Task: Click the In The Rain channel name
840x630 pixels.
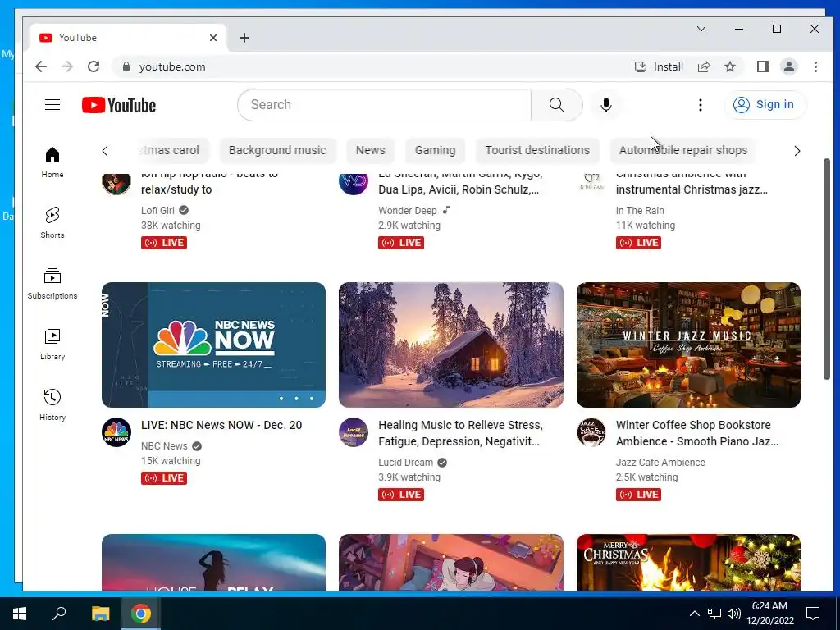Action: coord(640,211)
